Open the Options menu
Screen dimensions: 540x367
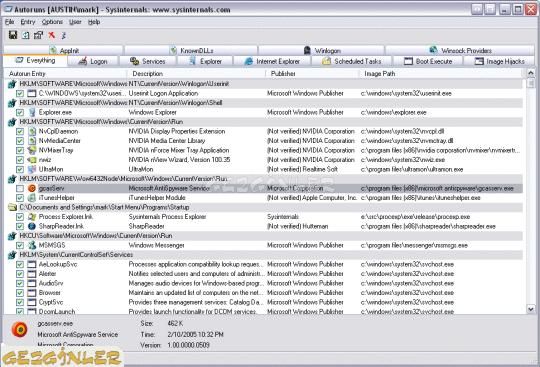coord(52,22)
